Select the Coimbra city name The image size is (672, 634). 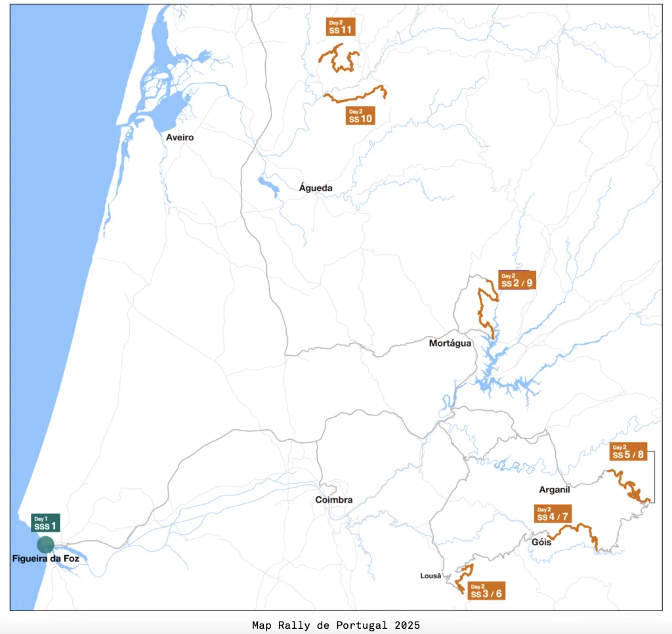[334, 500]
